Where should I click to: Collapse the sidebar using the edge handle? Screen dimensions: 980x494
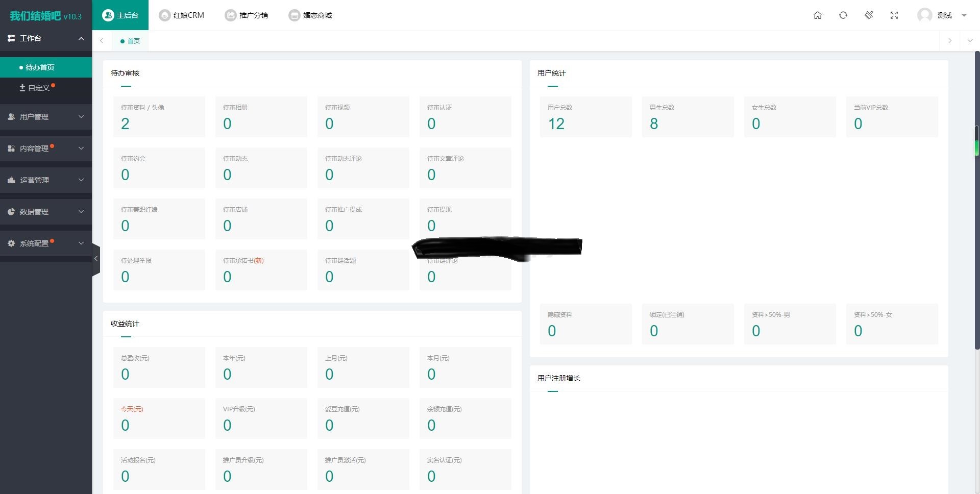click(x=95, y=259)
